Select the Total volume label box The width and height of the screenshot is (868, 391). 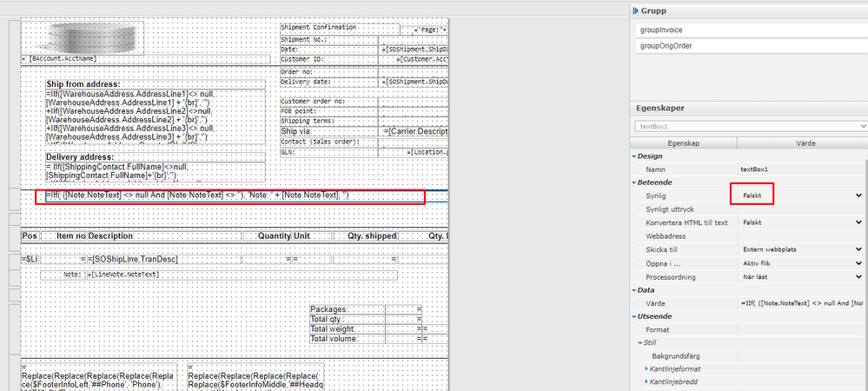pos(347,339)
